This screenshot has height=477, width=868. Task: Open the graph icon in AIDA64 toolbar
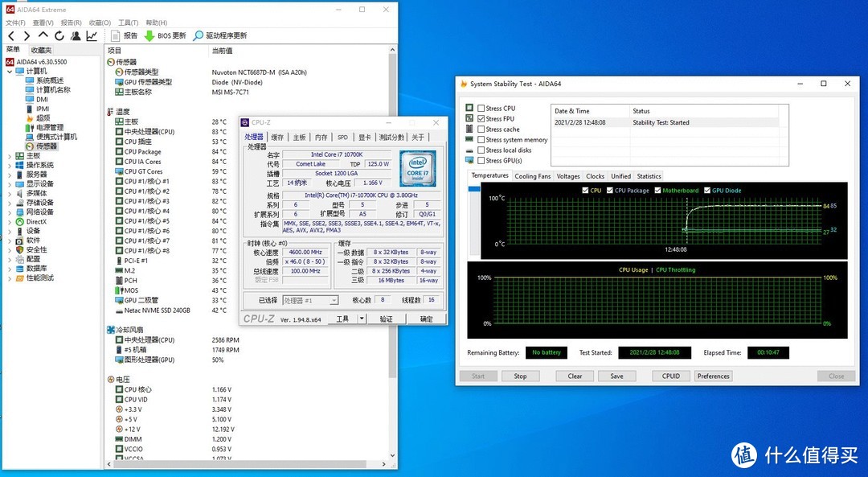coord(92,36)
